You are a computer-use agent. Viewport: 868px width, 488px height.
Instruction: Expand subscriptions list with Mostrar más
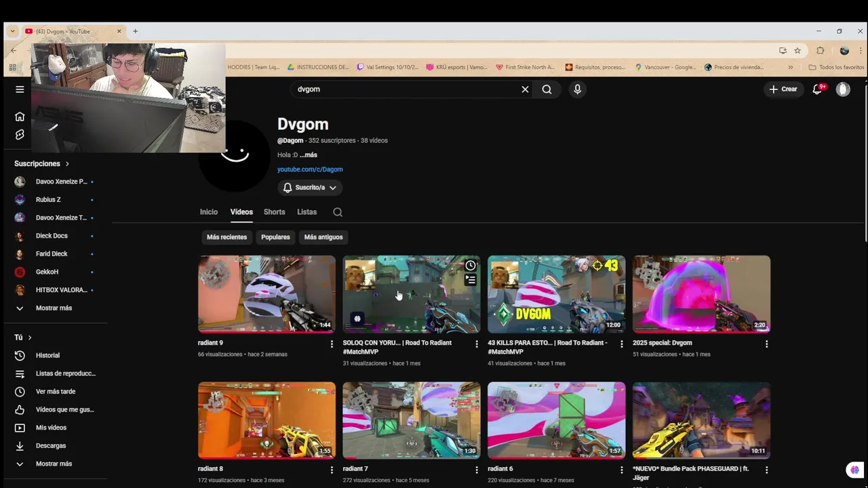[56, 308]
